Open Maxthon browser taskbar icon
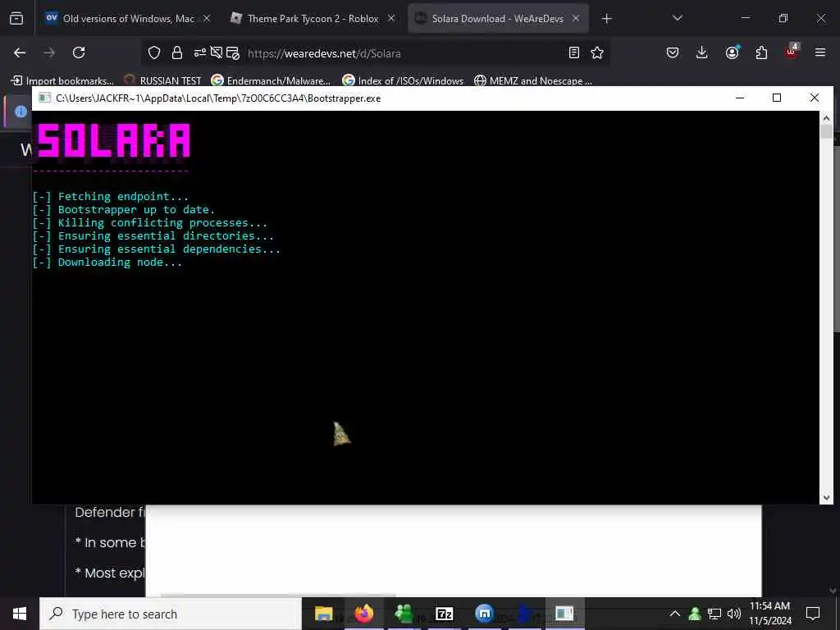The height and width of the screenshot is (630, 840). pos(484,614)
